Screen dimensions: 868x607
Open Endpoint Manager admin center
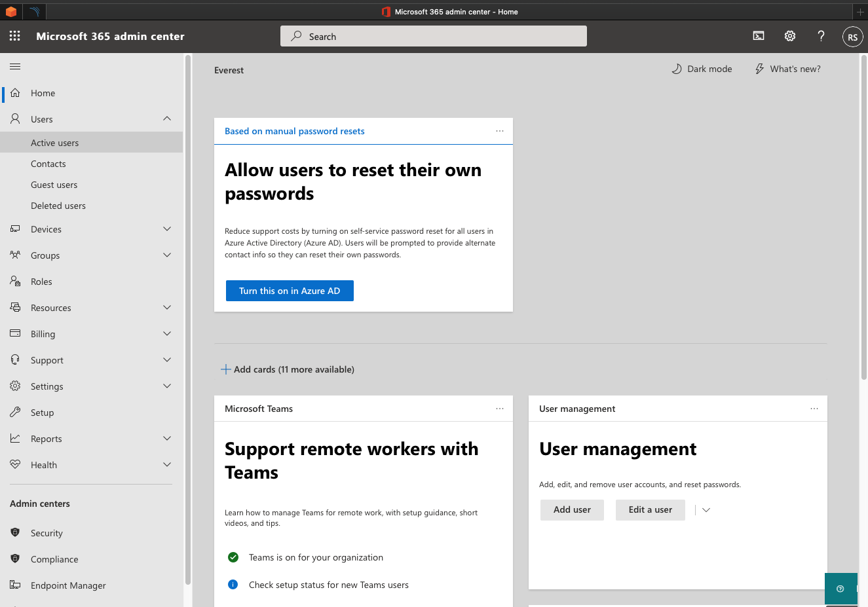[91, 585]
